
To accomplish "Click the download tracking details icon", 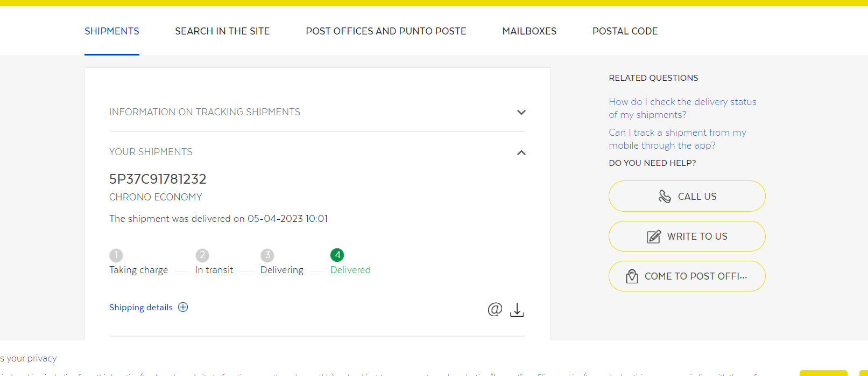I will 517,310.
